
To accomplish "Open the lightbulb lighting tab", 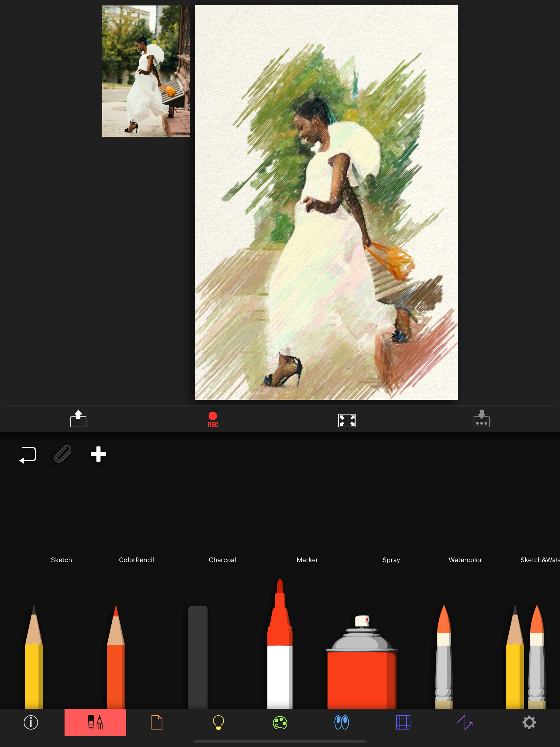I will (218, 722).
